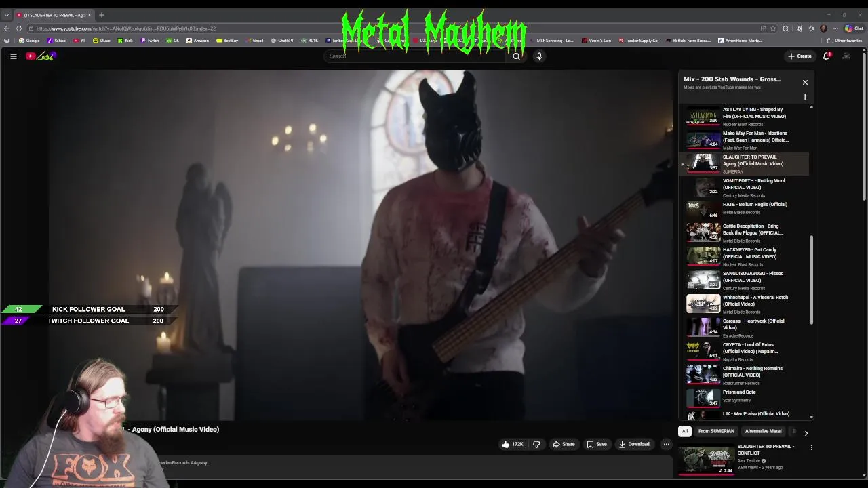This screenshot has width=868, height=488.
Task: Open the Gmail bookmark
Action: [254, 41]
